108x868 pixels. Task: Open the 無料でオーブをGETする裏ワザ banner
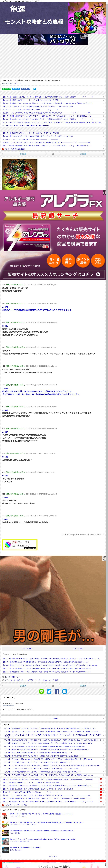pos(20,545)
